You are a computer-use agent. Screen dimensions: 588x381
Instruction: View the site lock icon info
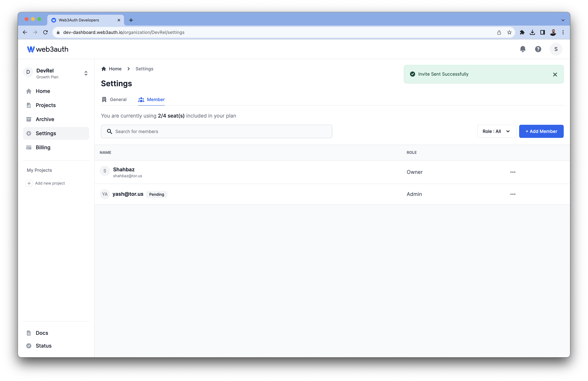[x=58, y=32]
